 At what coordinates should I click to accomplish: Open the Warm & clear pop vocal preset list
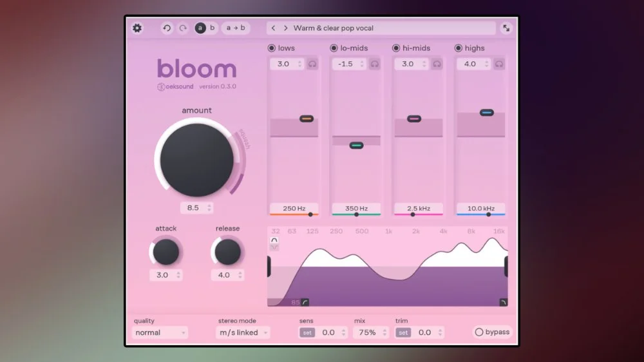[381, 28]
